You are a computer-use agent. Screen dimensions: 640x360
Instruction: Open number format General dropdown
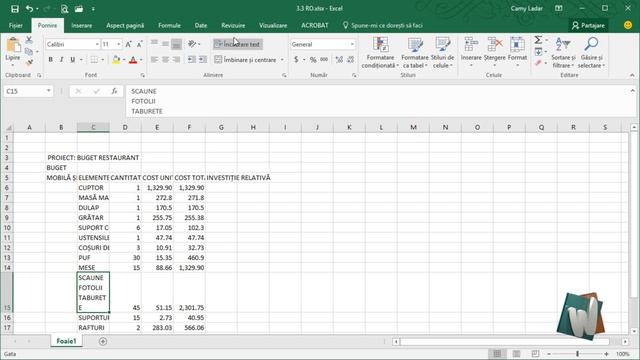tap(352, 44)
